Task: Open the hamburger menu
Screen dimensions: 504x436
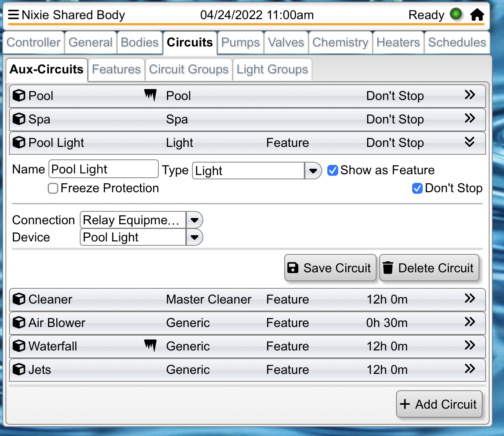Action: 13,14
